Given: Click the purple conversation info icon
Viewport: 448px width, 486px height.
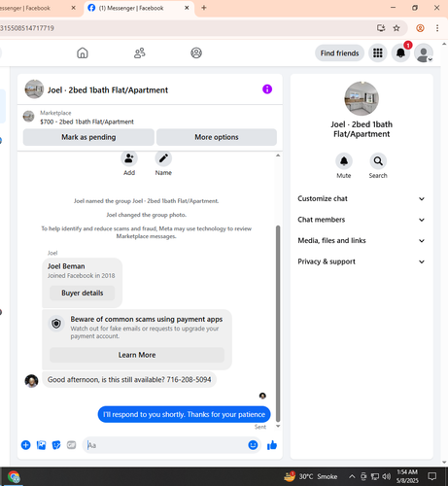Looking at the screenshot, I should pyautogui.click(x=267, y=89).
